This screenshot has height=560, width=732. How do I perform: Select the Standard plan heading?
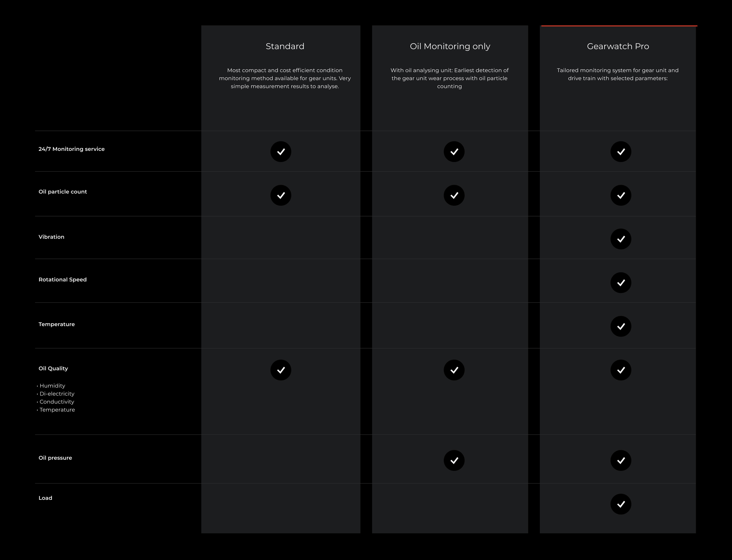(285, 46)
